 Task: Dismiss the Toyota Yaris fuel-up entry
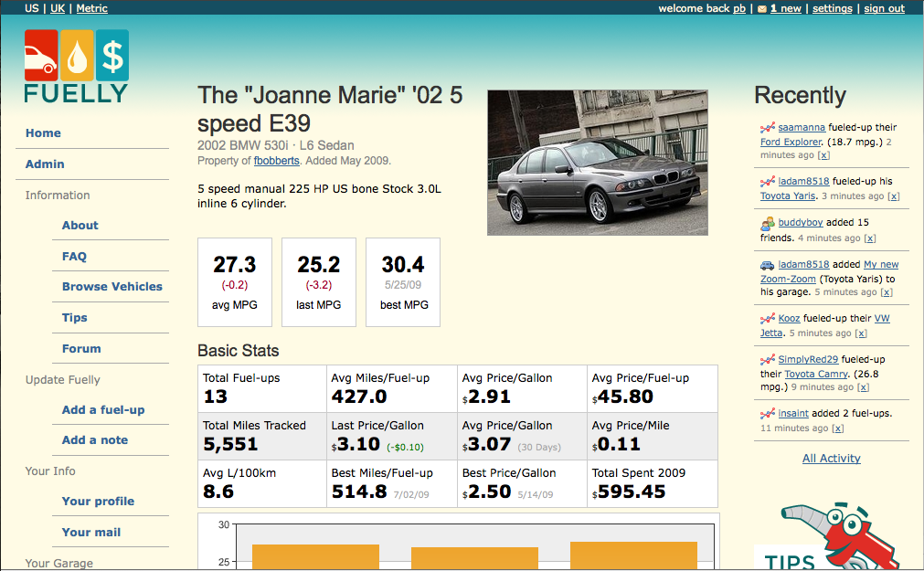pyautogui.click(x=893, y=196)
